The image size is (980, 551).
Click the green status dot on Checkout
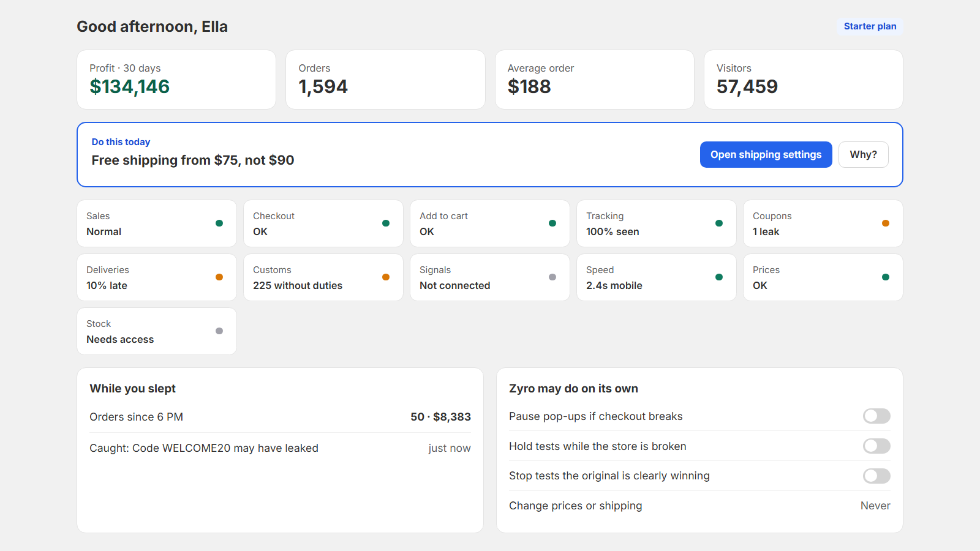(386, 223)
